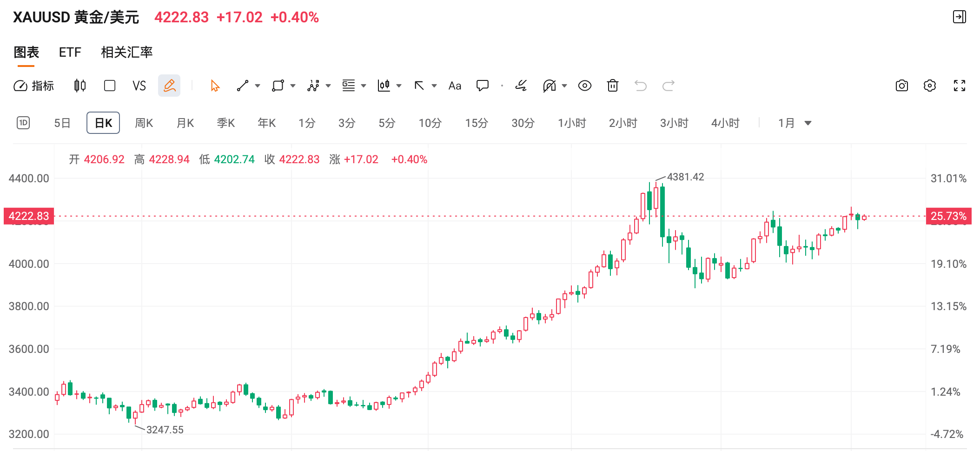Click the 4222.83 current price axis marker
Viewport: 980px width, 451px height.
29,216
